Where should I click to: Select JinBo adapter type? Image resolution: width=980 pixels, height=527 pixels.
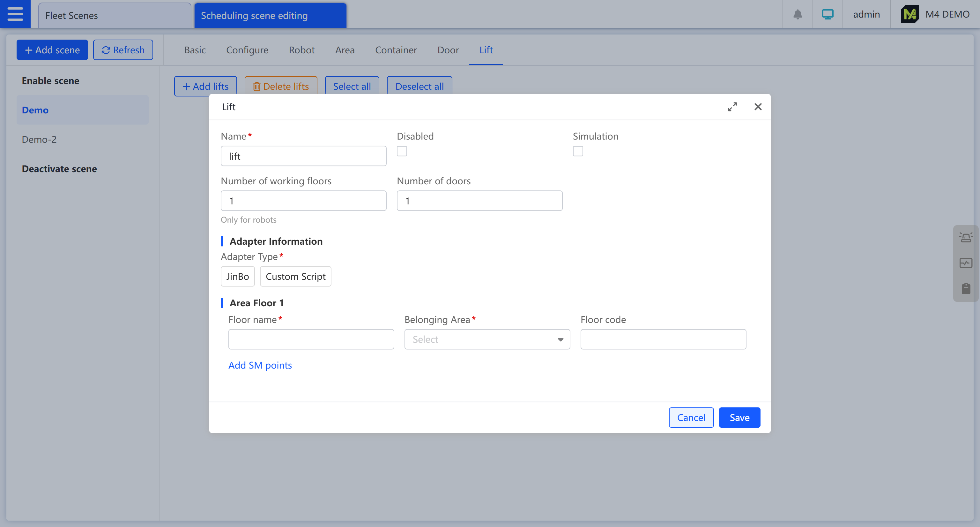pyautogui.click(x=237, y=277)
